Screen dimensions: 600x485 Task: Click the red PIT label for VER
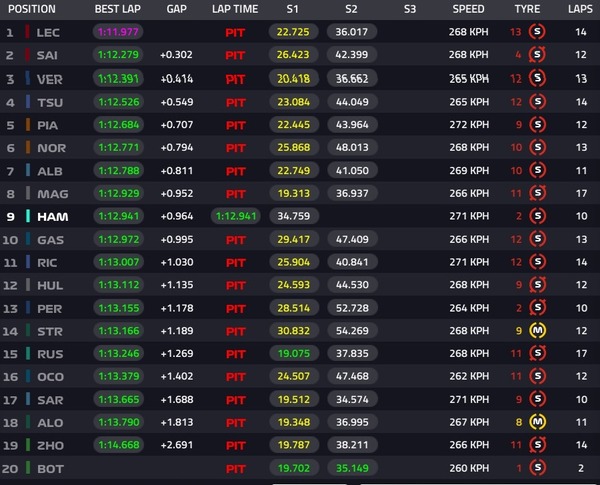coord(235,79)
